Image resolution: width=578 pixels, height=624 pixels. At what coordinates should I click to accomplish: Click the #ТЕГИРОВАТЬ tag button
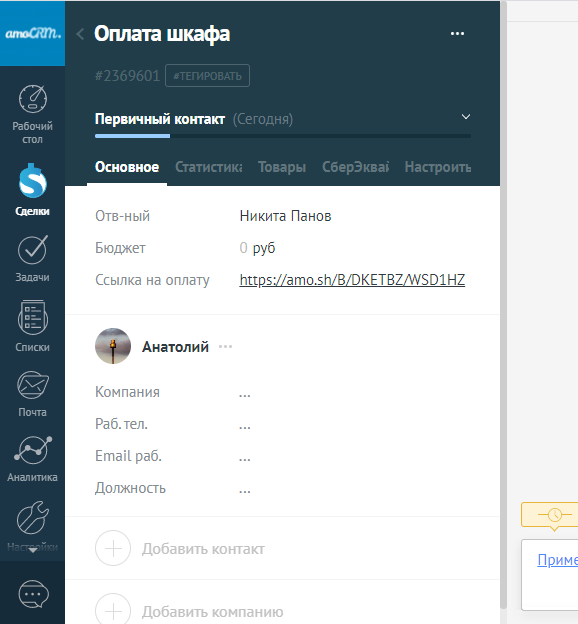(x=207, y=76)
